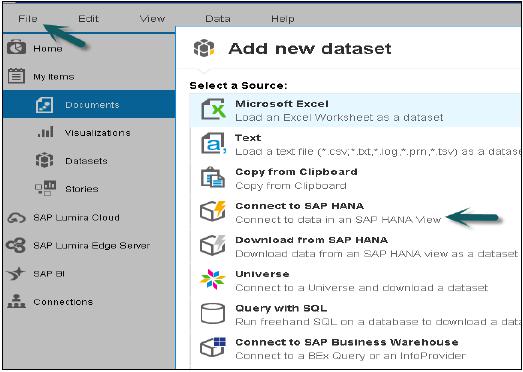This screenshot has height=372, width=523.
Task: Click the Connections icon in sidebar
Action: click(16, 302)
